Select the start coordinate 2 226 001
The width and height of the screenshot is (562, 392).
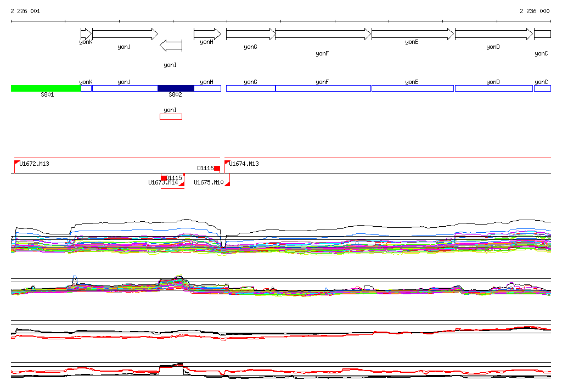click(25, 11)
